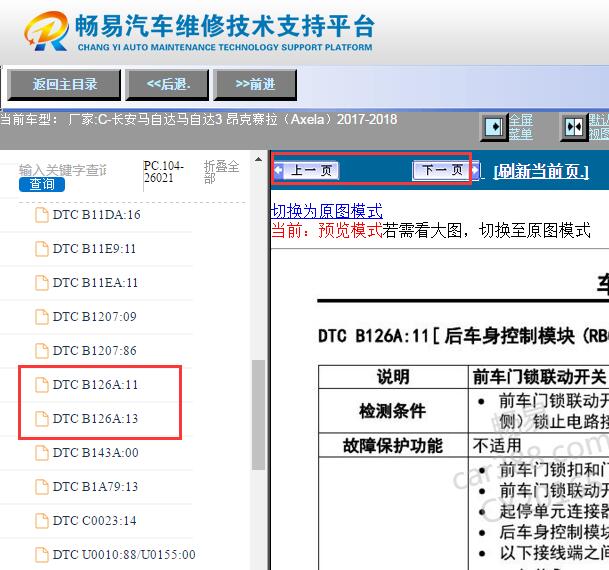Click the PC.104-26021 text
The width and height of the screenshot is (609, 570).
point(163,172)
